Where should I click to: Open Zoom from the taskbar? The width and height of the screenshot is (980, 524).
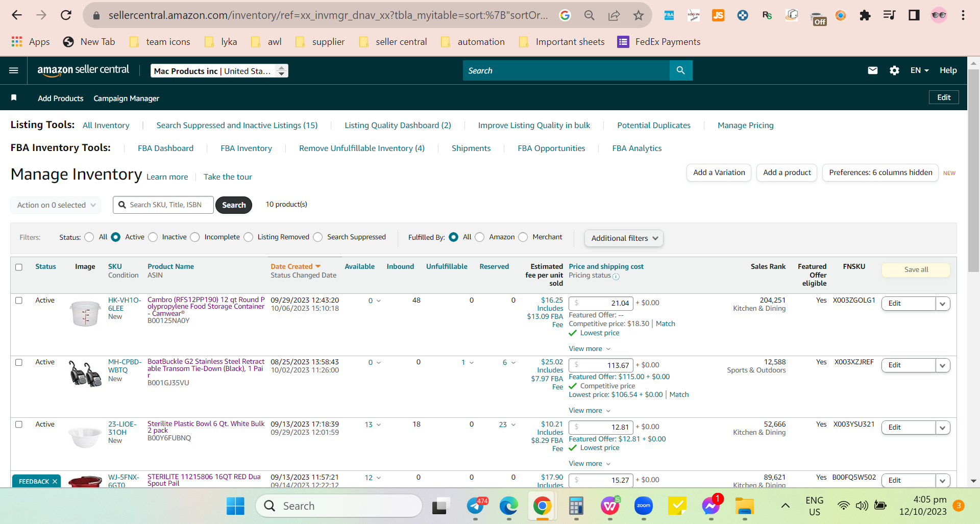tap(644, 506)
